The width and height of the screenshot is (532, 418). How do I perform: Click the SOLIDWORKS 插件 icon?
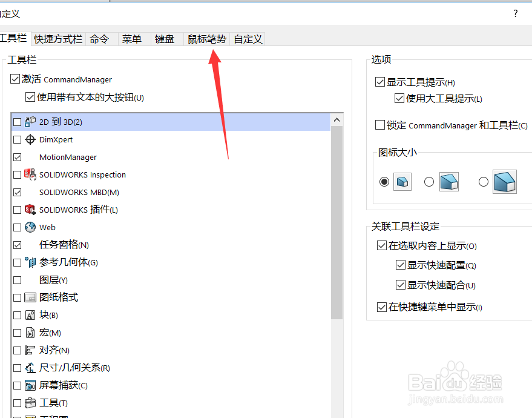click(30, 210)
